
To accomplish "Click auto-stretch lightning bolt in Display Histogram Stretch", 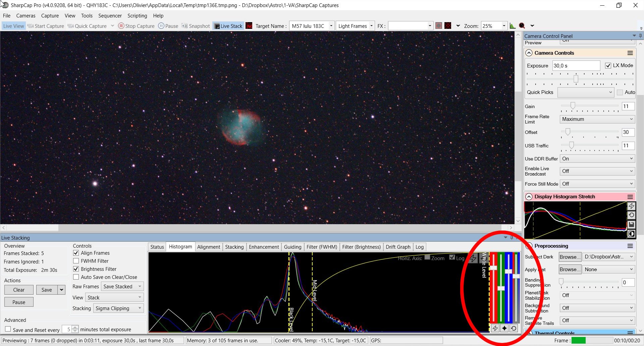I will click(x=631, y=206).
